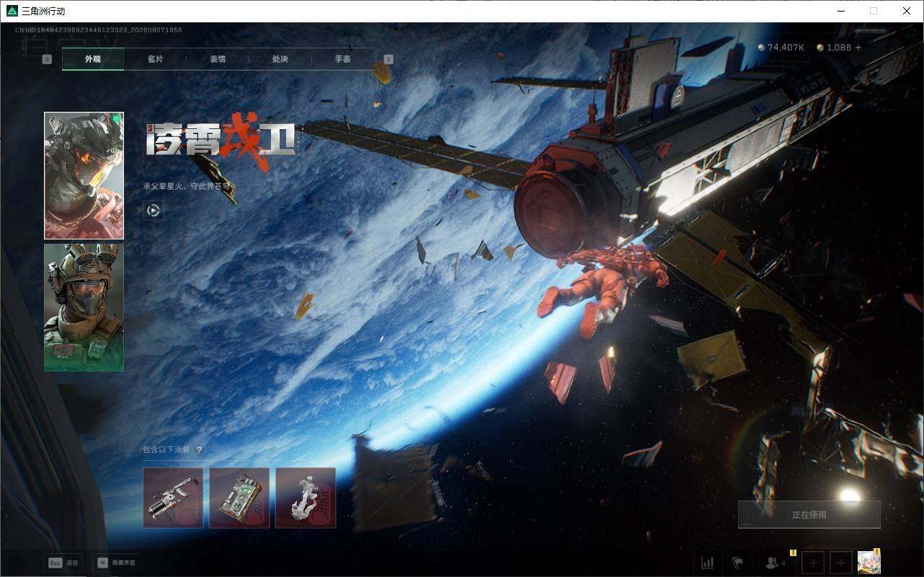Close the 三角洲行动 window
The height and width of the screenshot is (577, 924).
(x=907, y=11)
